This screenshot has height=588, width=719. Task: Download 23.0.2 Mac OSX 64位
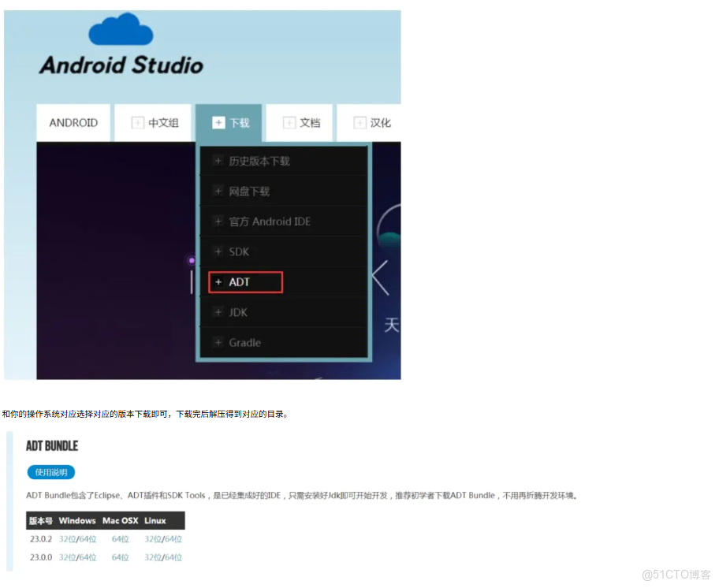coord(120,539)
